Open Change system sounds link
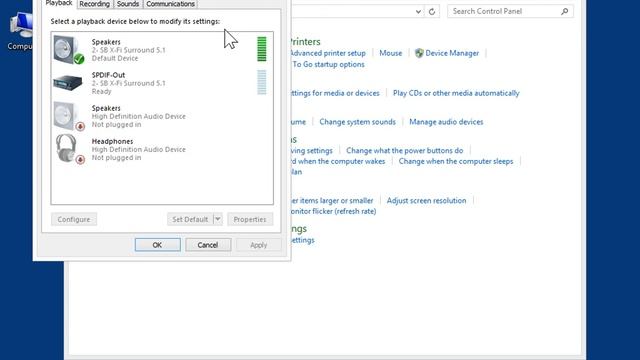 tap(358, 122)
